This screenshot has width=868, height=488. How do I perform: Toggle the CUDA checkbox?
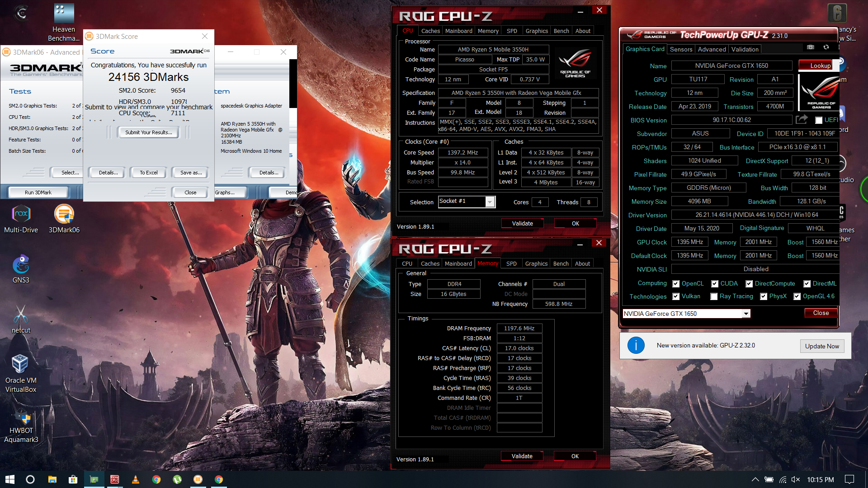[715, 284]
